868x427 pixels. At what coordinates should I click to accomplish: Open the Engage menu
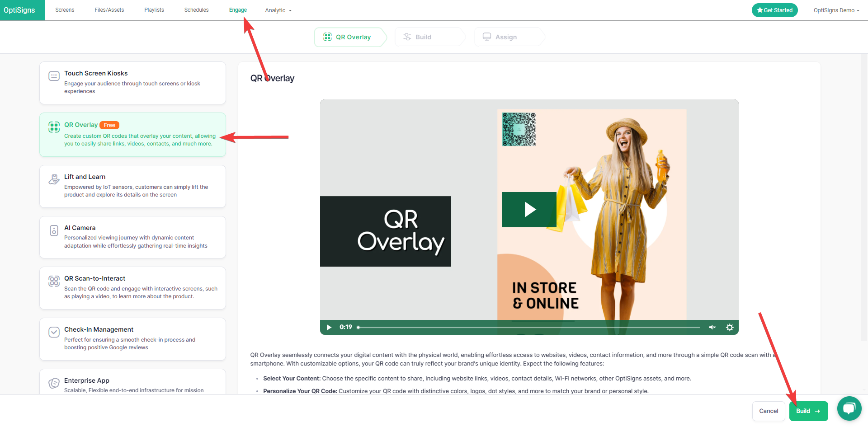coord(238,10)
